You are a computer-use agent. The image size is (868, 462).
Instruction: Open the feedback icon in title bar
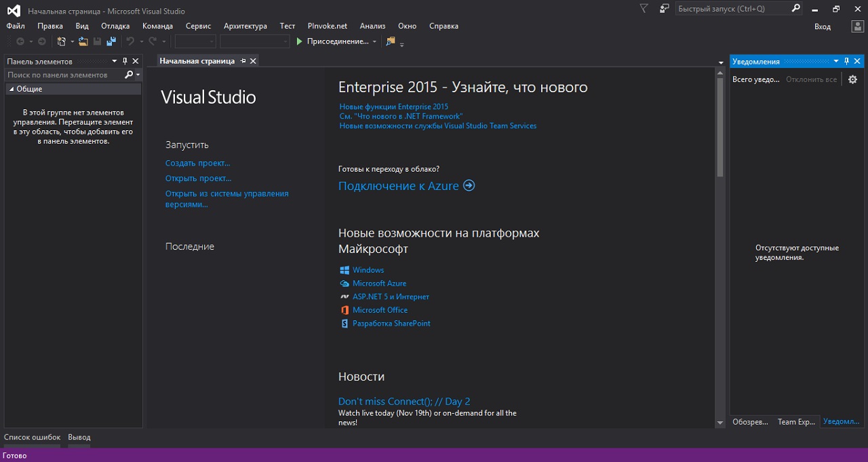click(x=663, y=9)
